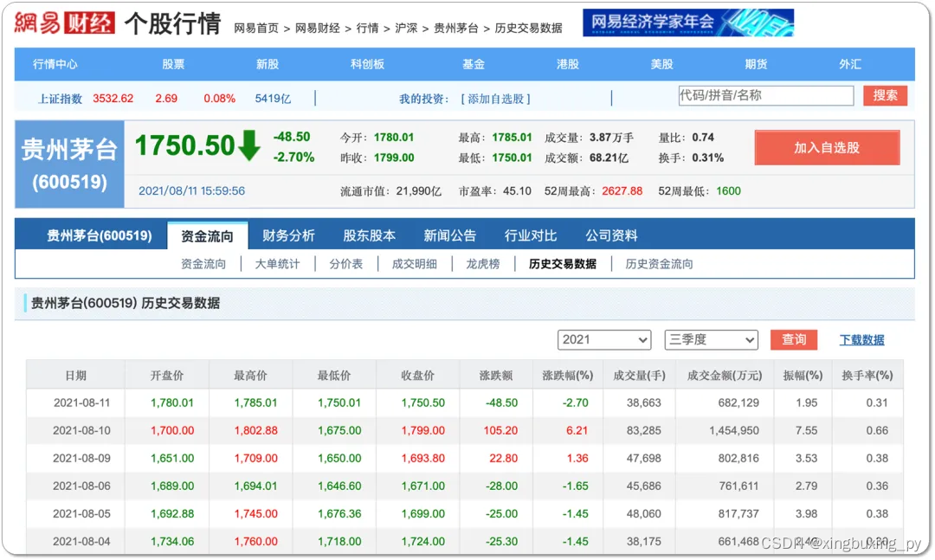The image size is (935, 560).
Task: Switch to the 资金流向 main tab
Action: click(x=207, y=235)
